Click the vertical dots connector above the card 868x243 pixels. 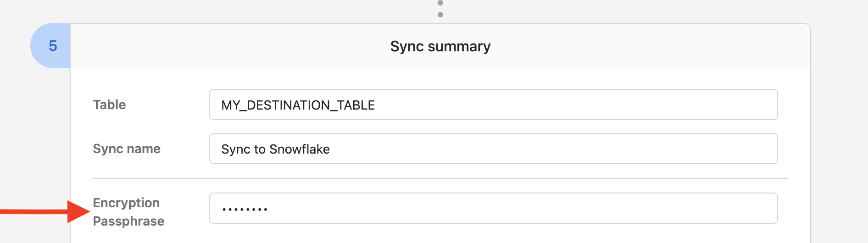tap(440, 9)
